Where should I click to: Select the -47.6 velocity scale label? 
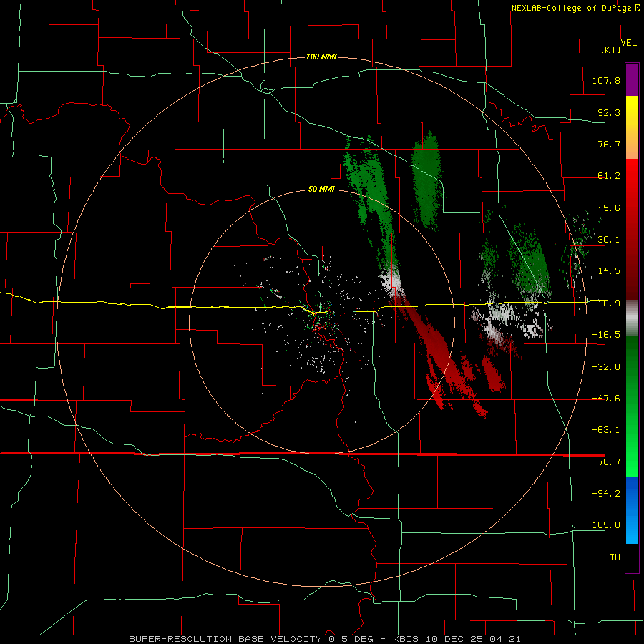(x=606, y=399)
